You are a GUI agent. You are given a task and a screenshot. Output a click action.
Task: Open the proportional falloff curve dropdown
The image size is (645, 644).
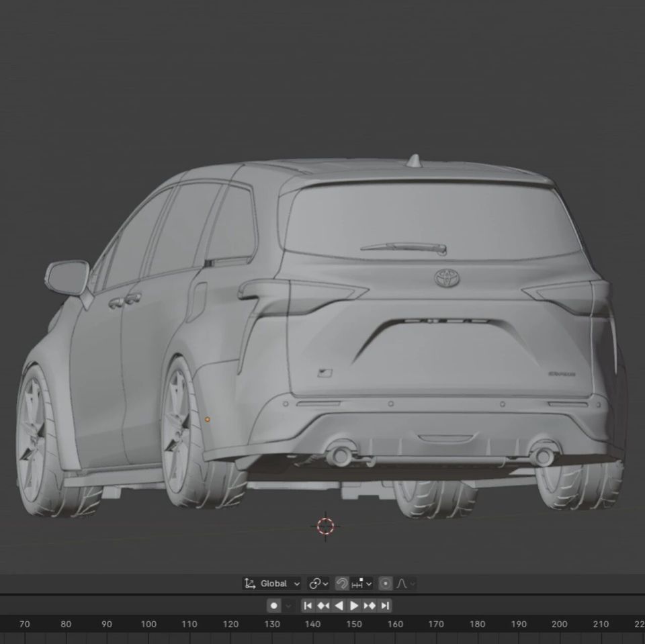click(406, 584)
